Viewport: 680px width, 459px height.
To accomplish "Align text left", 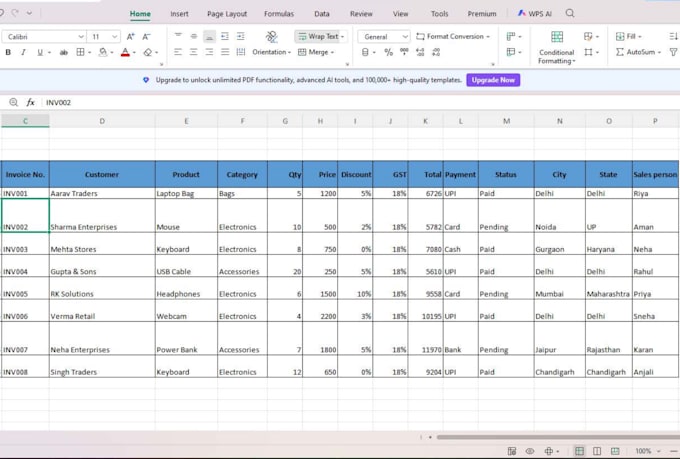I will pyautogui.click(x=178, y=52).
